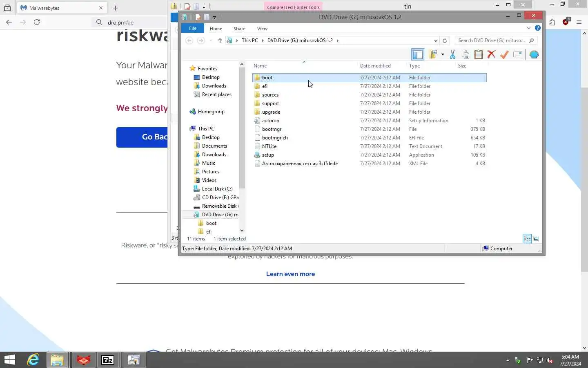This screenshot has width=588, height=368.
Task: Open Videos in the navigation pane
Action: [x=209, y=180]
